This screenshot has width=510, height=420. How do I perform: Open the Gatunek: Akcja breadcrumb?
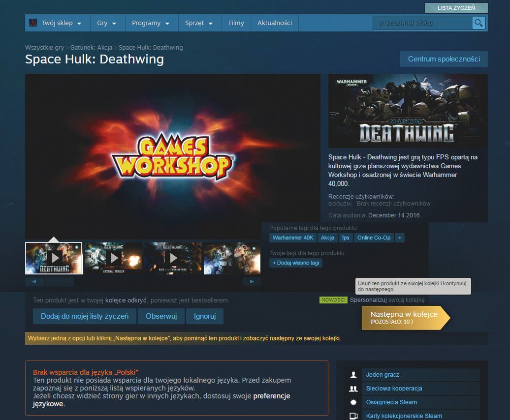tap(92, 47)
